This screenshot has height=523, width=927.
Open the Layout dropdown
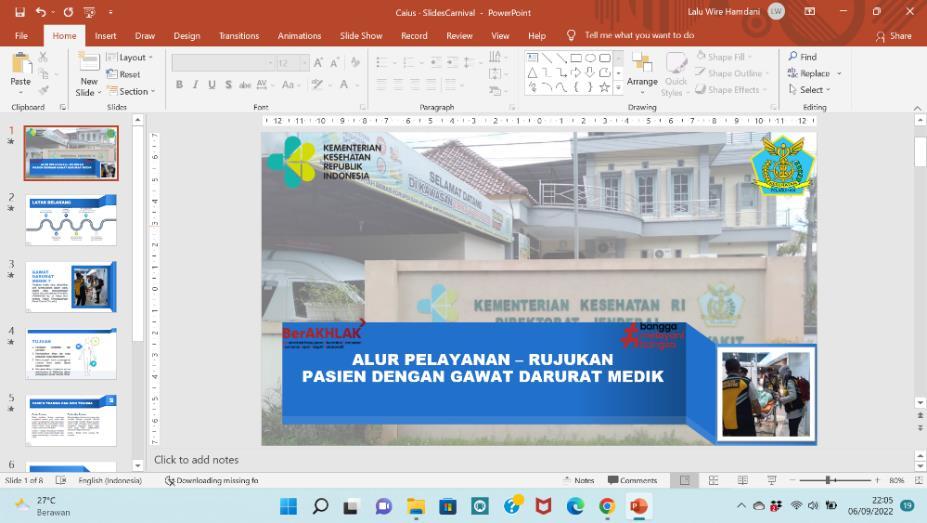(129, 57)
